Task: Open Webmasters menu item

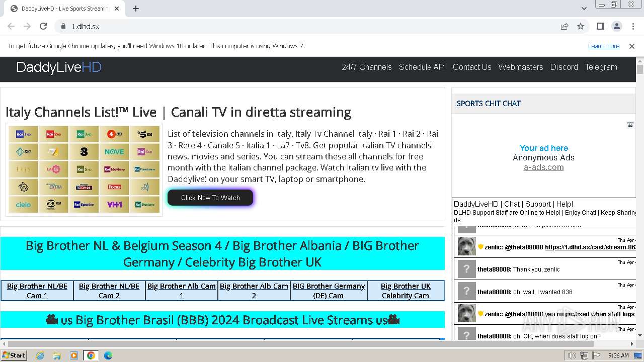Action: (x=521, y=67)
